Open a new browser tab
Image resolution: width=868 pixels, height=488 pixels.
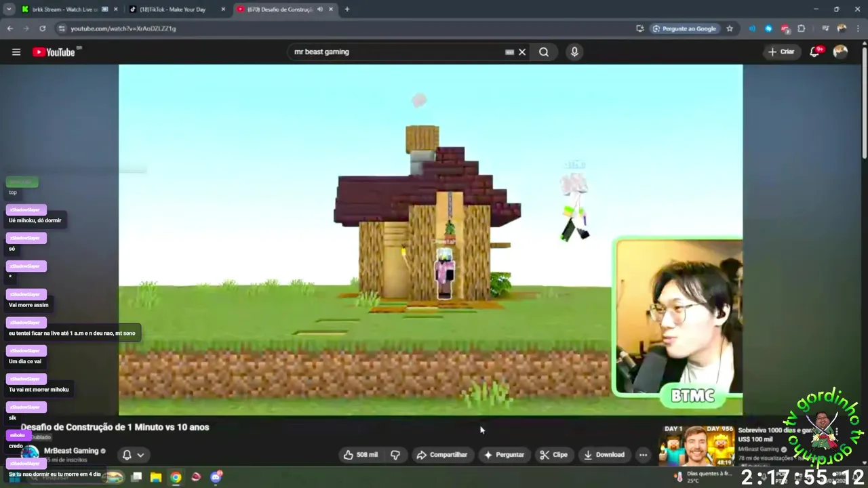(347, 9)
